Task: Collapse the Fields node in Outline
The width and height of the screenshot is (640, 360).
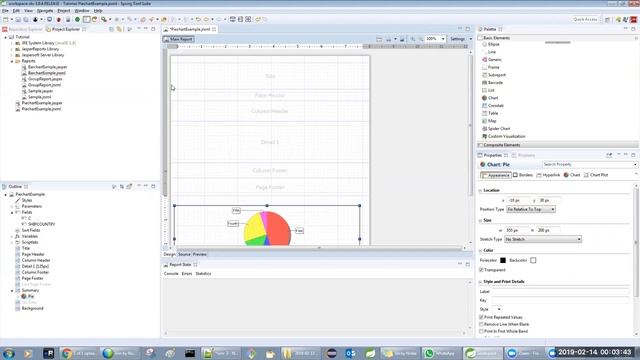Action: [x=12, y=212]
